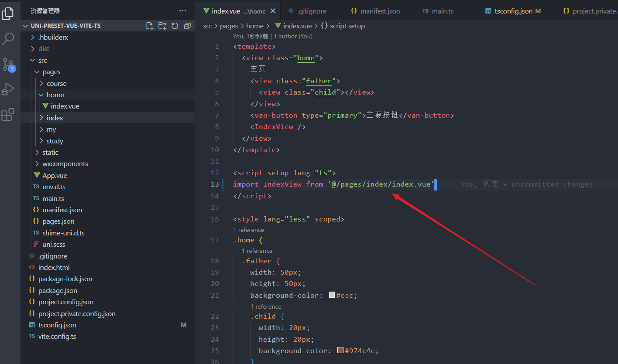
Task: Open the #974c4c color swatch picker
Action: [x=340, y=350]
